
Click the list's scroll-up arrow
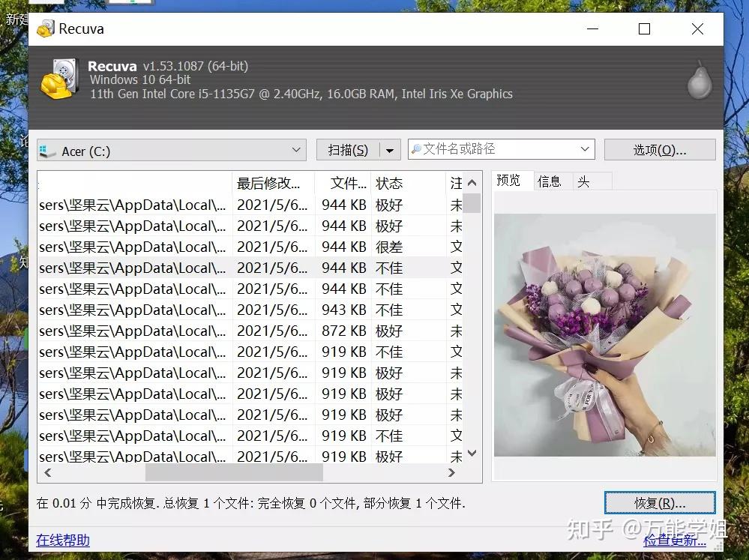(472, 182)
